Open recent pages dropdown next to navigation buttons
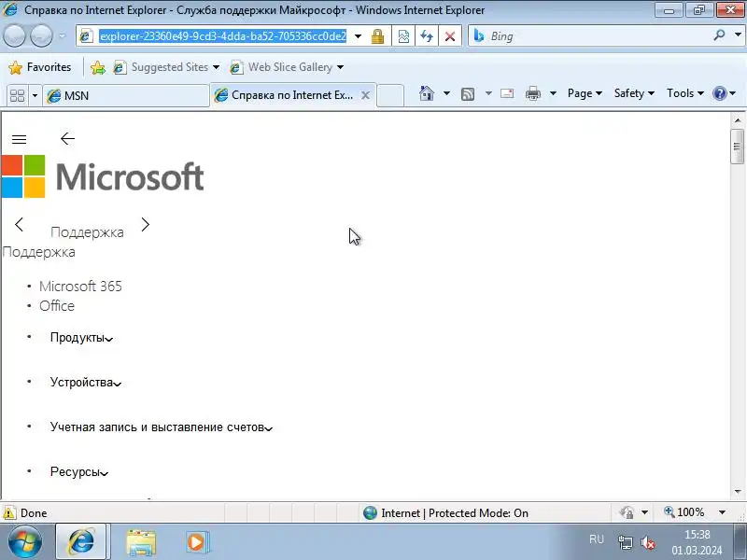The height and width of the screenshot is (560, 747). point(63,36)
